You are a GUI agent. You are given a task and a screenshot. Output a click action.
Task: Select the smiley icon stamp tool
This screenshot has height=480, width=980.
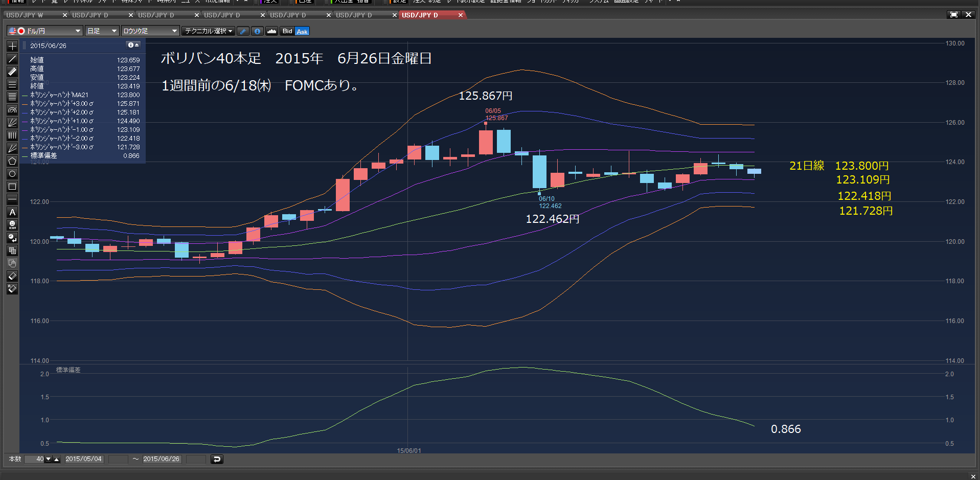point(12,225)
